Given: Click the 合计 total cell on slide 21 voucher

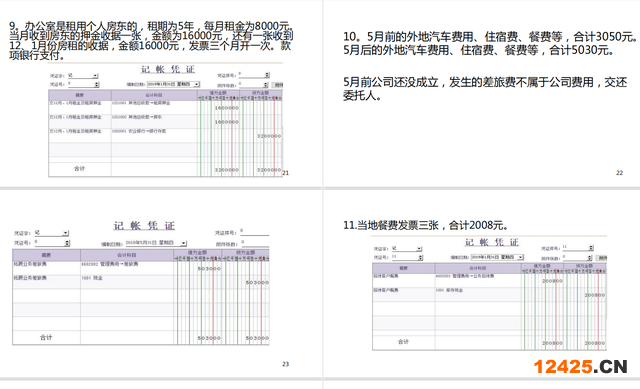Looking at the screenshot, I should (80, 169).
